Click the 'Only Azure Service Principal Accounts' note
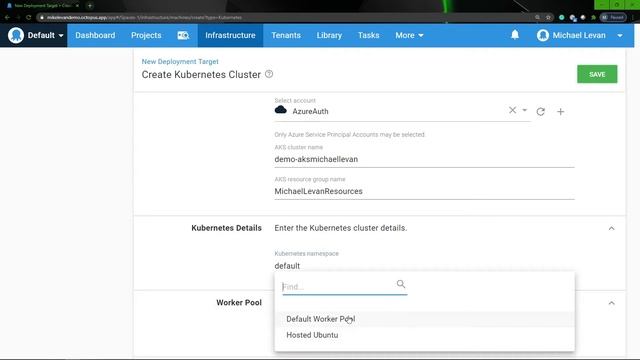Image resolution: width=640 pixels, height=360 pixels. pyautogui.click(x=350, y=135)
